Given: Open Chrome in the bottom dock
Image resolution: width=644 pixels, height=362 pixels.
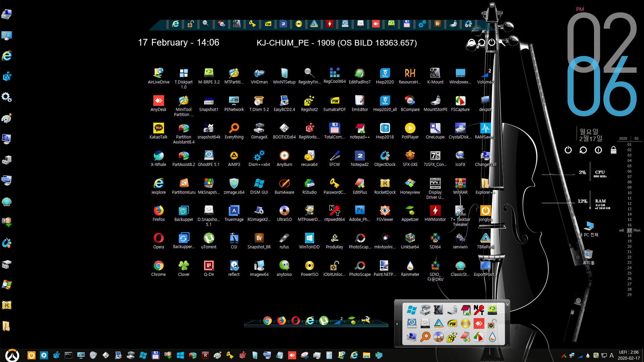Looking at the screenshot, I should (x=267, y=321).
